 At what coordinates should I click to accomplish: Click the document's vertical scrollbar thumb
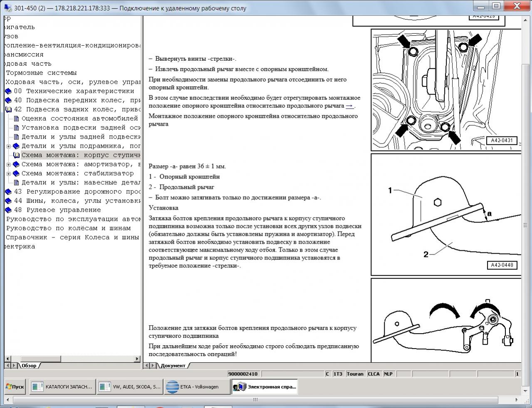pos(525,225)
